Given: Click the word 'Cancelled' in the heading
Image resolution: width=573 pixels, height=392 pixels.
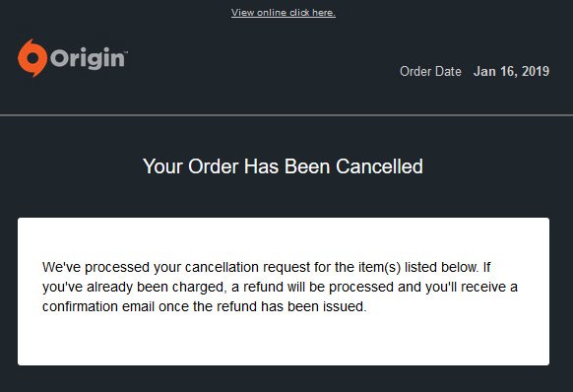Looking at the screenshot, I should (379, 166).
